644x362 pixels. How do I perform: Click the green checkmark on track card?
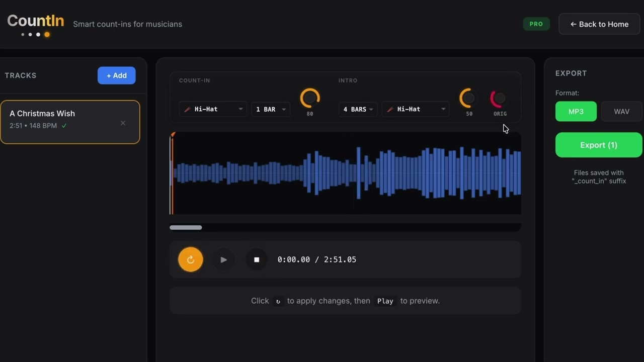click(64, 126)
